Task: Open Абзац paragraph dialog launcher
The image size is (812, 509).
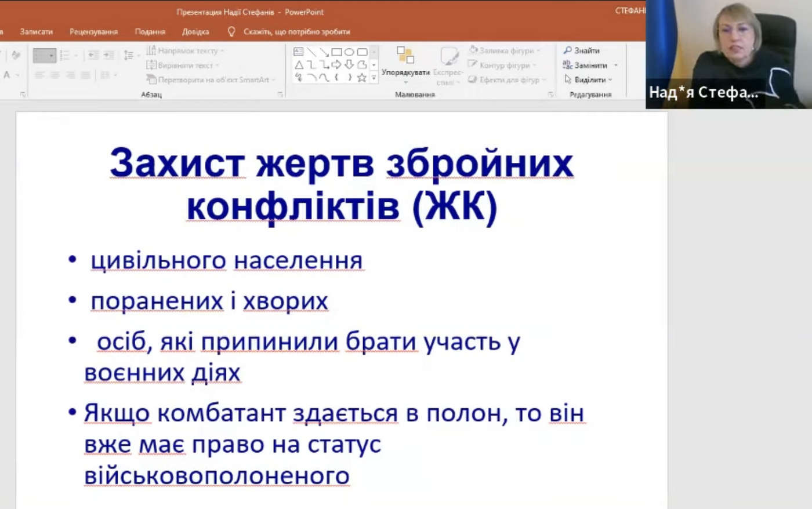Action: (280, 94)
